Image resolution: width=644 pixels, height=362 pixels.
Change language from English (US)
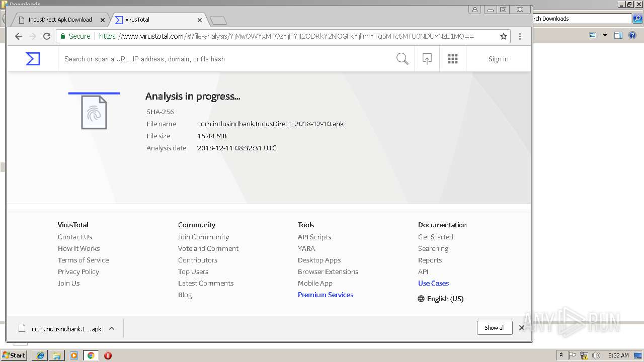coord(445,299)
